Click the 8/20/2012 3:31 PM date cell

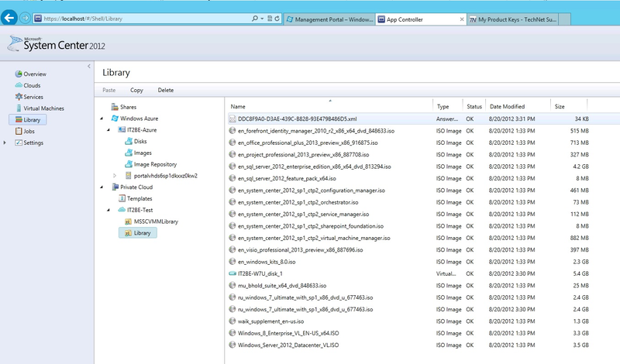(x=511, y=118)
